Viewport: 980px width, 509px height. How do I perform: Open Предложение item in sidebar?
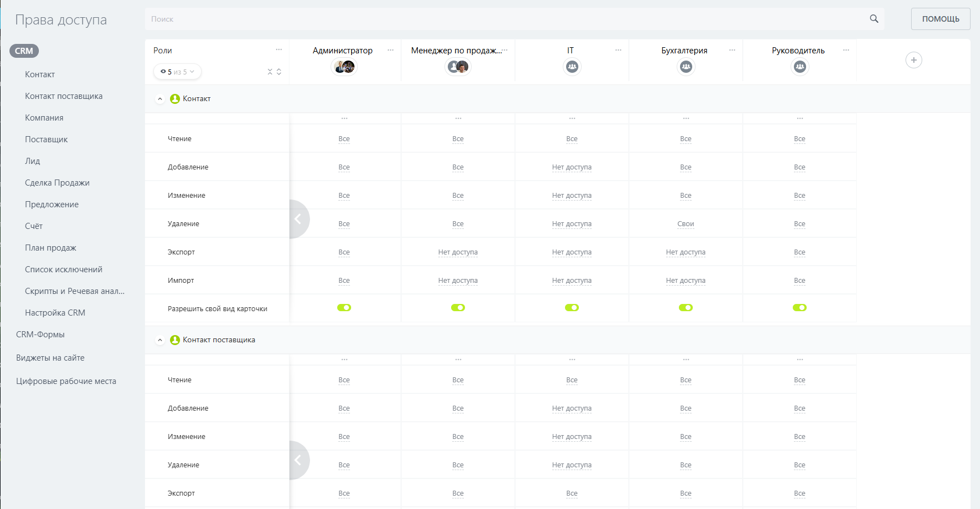52,204
